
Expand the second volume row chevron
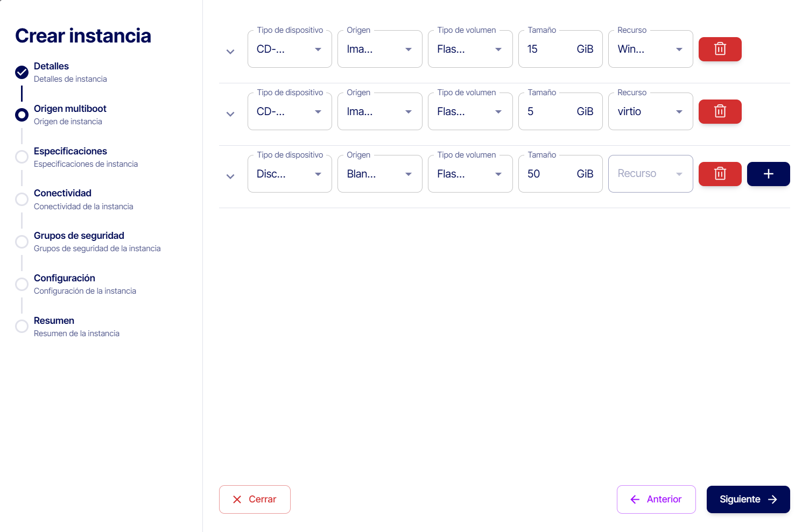[x=230, y=115]
